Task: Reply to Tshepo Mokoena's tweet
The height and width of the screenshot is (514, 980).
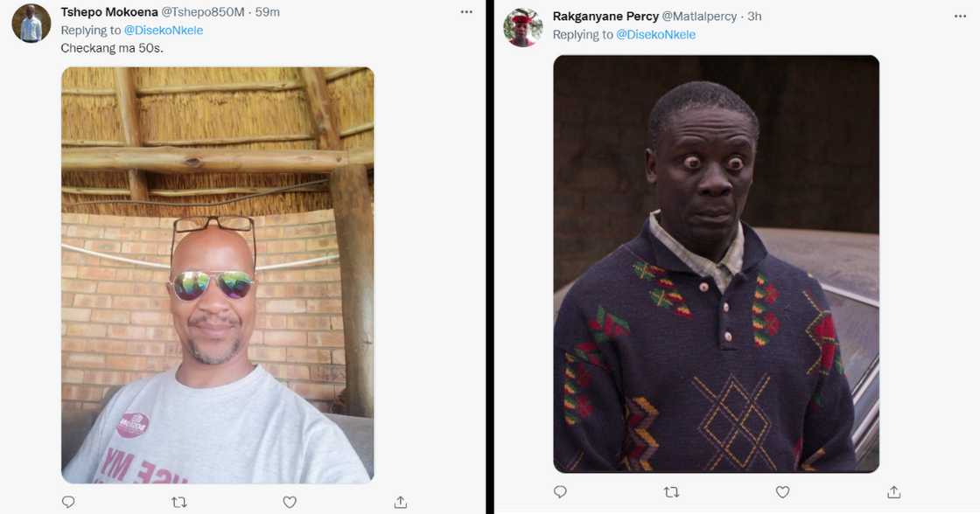Action: [x=68, y=502]
